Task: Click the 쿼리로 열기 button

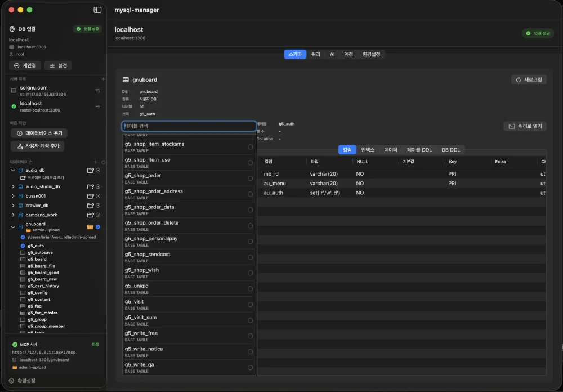Action: coord(525,126)
